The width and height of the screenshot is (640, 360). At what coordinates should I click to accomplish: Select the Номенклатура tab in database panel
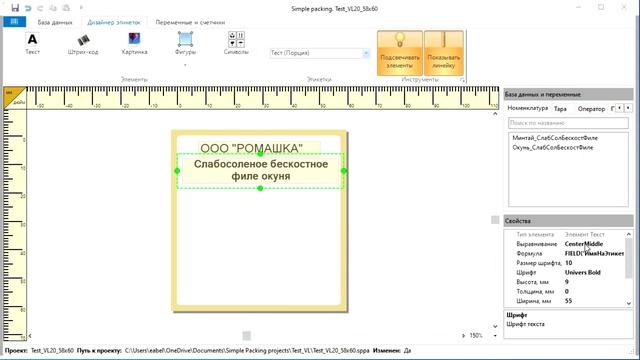(x=527, y=108)
